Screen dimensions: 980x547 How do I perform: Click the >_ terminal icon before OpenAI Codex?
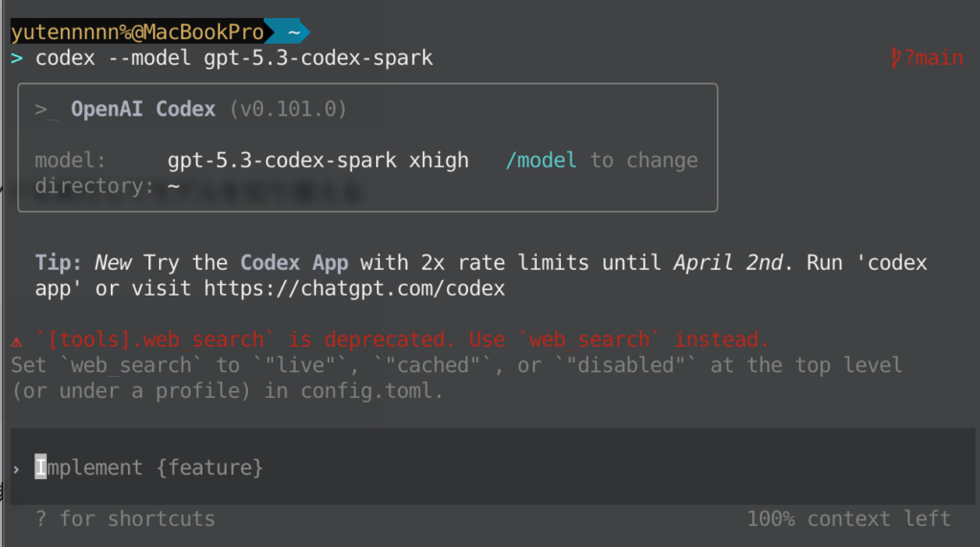click(46, 109)
